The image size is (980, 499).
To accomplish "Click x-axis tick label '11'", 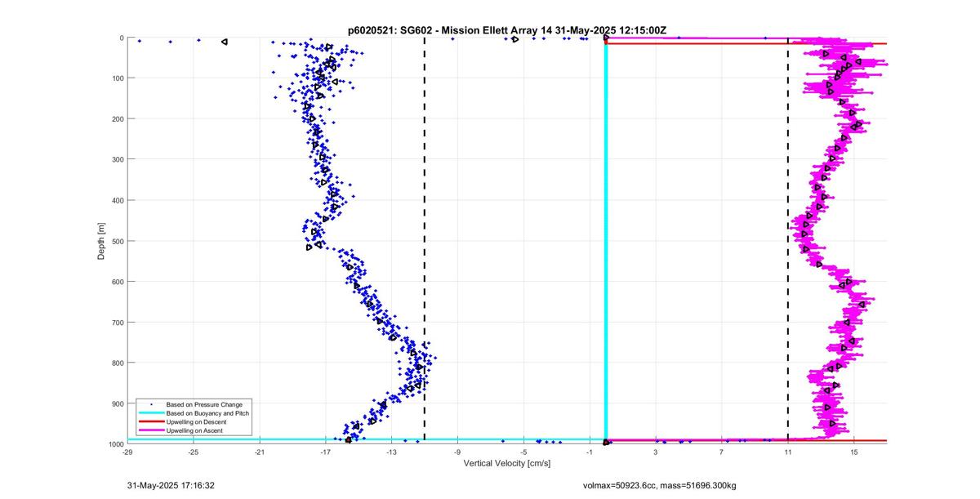I will 788,451.
